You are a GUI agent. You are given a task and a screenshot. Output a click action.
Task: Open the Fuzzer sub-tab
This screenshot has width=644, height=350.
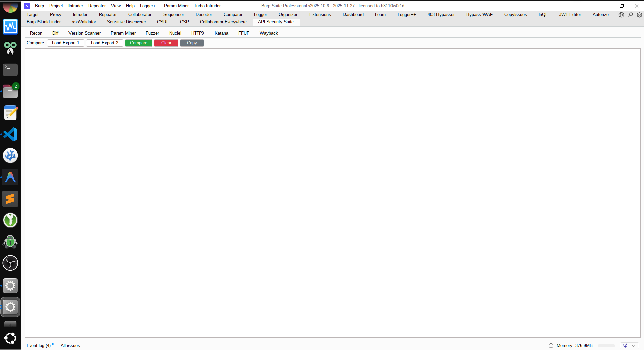[x=152, y=33]
